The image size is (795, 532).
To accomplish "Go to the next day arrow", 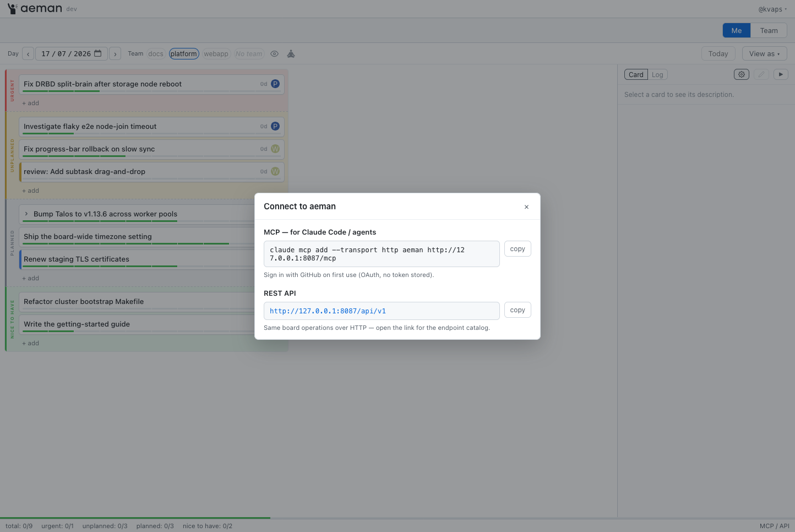I will pyautogui.click(x=115, y=54).
